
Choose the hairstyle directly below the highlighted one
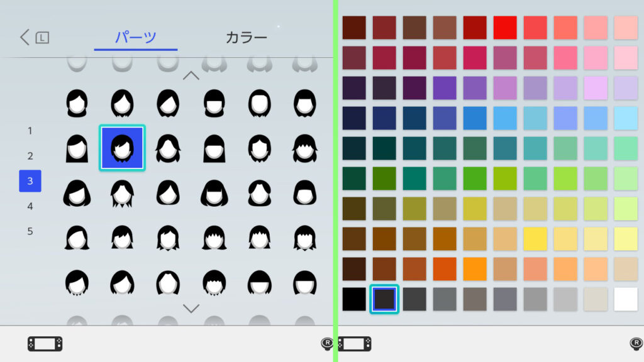tap(123, 194)
